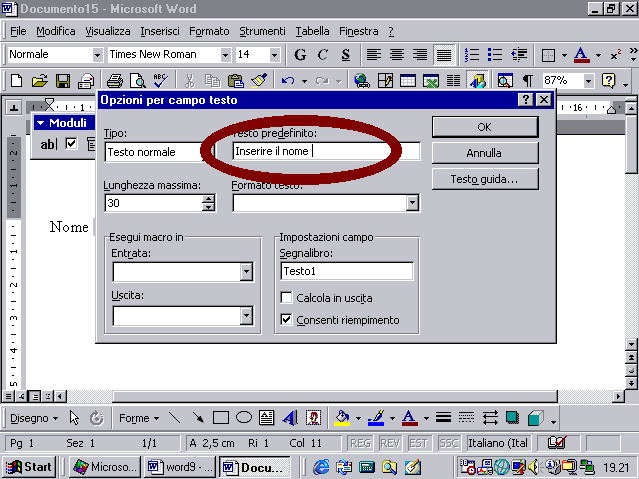This screenshot has width=639, height=479.
Task: Toggle Underline (S) formatting
Action: pos(346,55)
